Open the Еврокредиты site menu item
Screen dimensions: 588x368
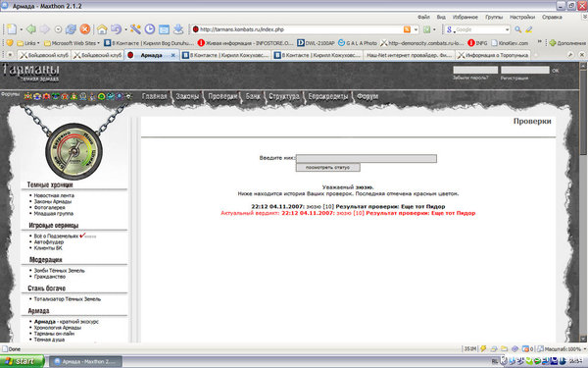coord(327,96)
